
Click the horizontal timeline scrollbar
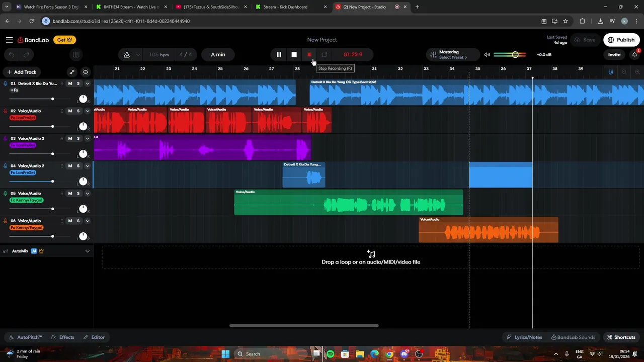(304, 325)
